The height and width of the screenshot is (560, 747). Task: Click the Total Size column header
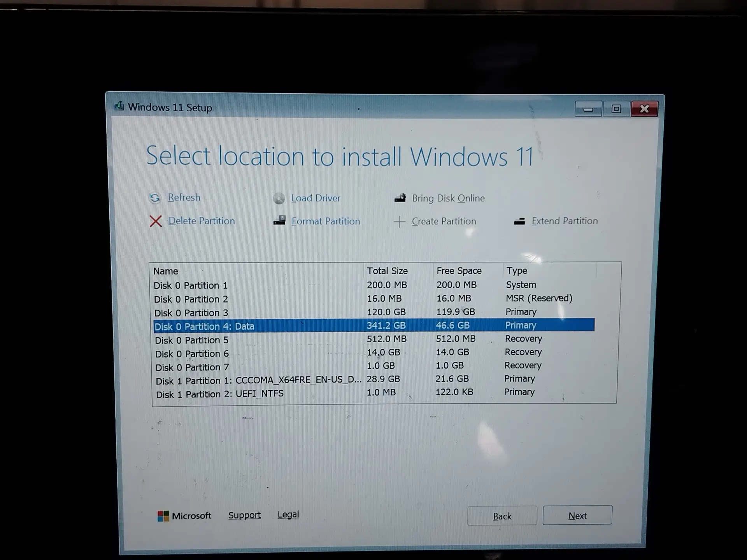[387, 271]
